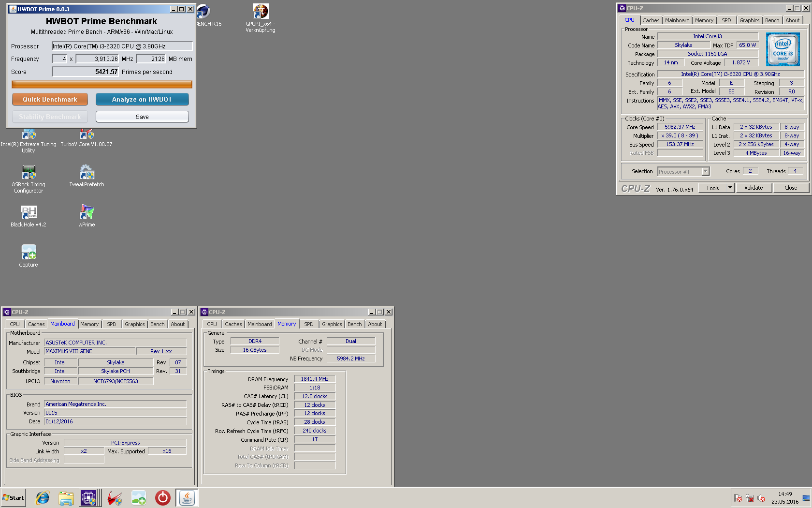Open red checkmark taskbar application

115,498
